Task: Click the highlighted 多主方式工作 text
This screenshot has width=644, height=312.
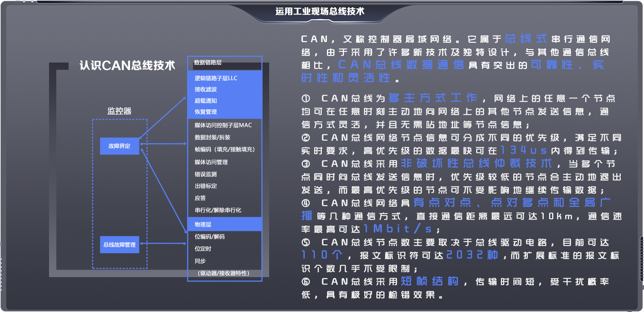Action: 433,98
